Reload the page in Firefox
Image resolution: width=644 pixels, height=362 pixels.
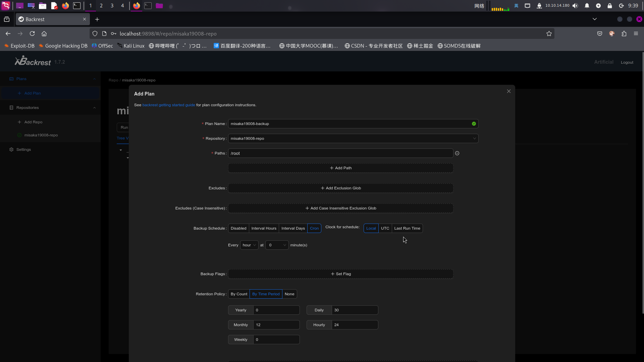[x=32, y=34]
